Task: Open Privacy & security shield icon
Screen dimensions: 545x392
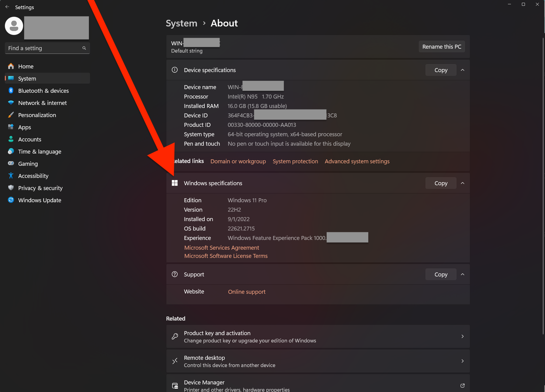Action: pyautogui.click(x=11, y=188)
